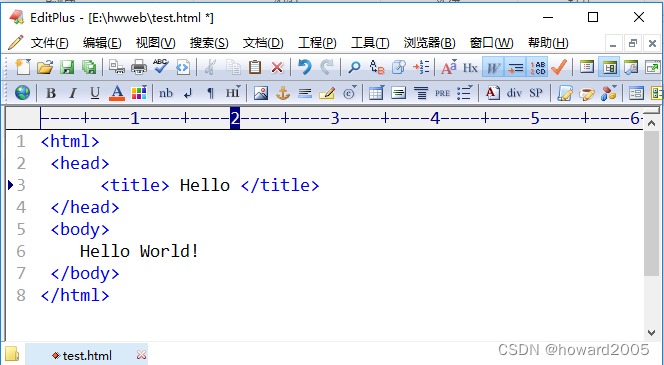Insert horizontal rule icon
Image resolution: width=664 pixels, height=365 pixels.
pos(305,93)
